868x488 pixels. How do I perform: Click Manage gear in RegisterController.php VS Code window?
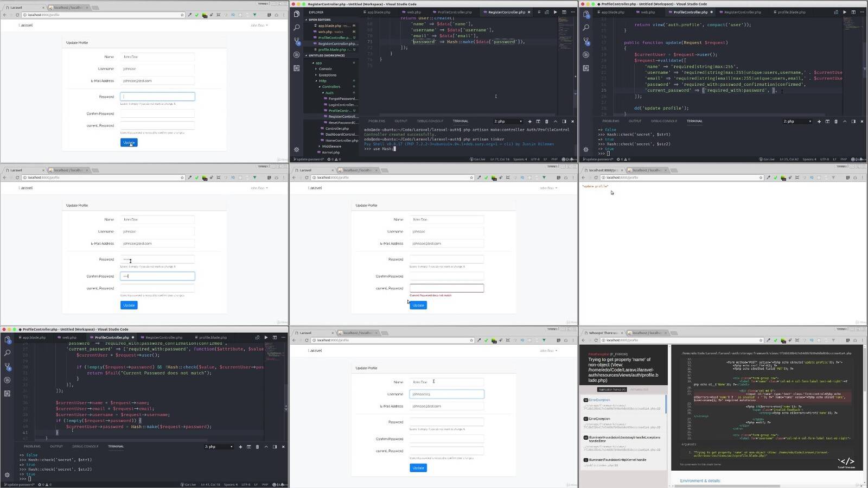(x=296, y=149)
